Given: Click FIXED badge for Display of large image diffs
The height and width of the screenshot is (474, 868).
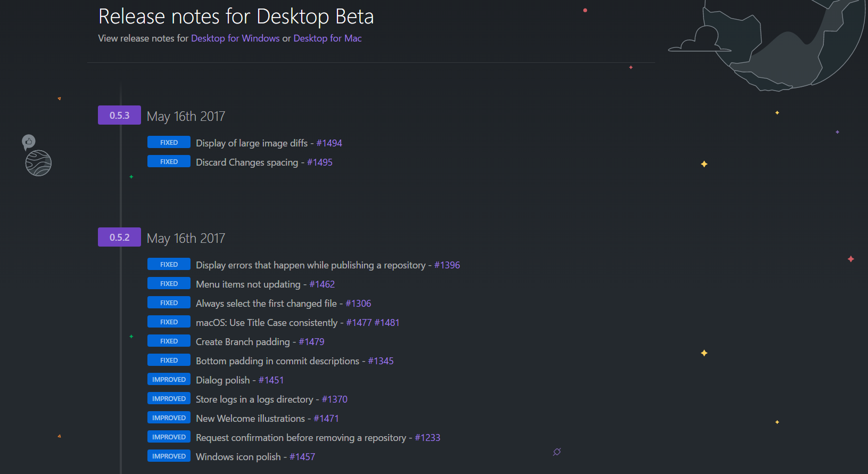Looking at the screenshot, I should click(x=169, y=142).
